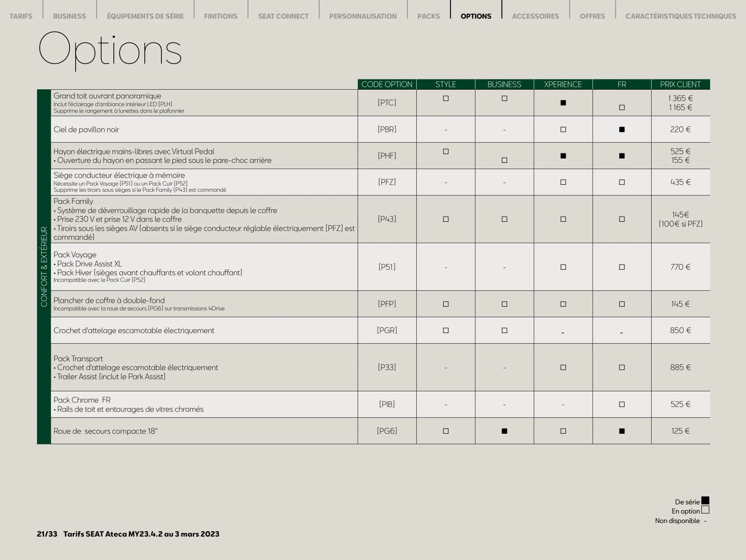Click the 770 € price

coord(681,267)
